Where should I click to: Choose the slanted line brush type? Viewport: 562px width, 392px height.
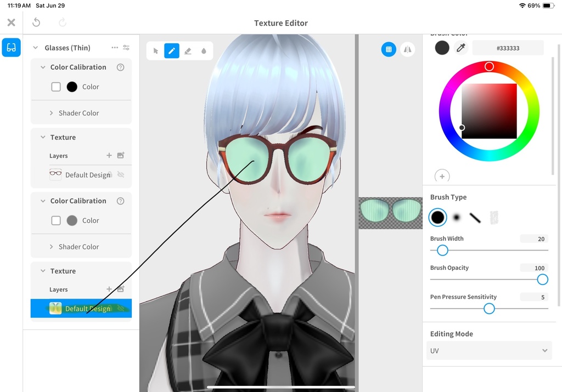pos(475,217)
